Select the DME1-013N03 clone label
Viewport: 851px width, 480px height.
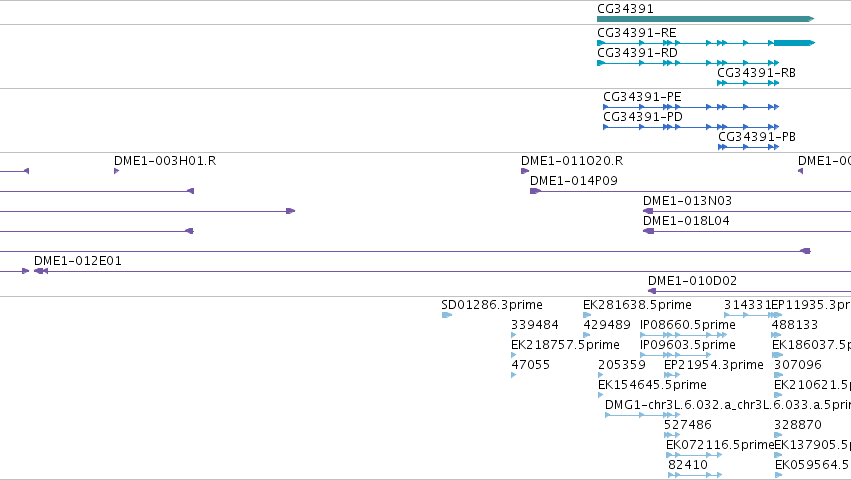click(687, 201)
